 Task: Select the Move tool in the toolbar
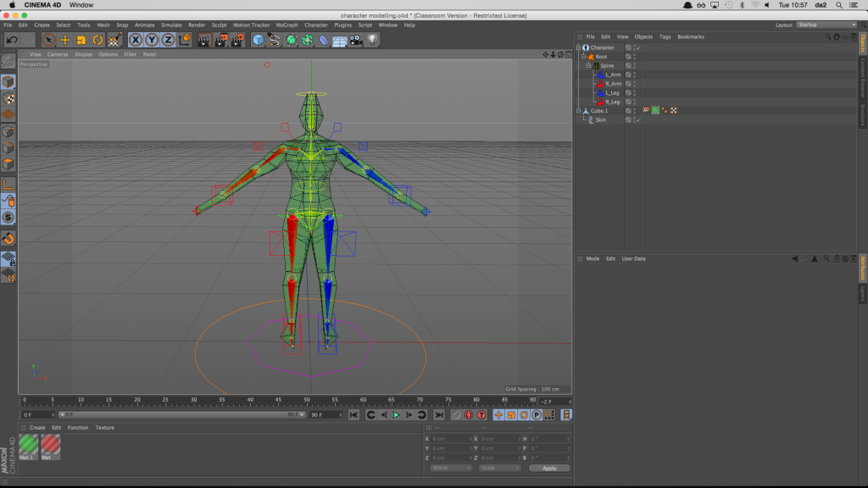(65, 39)
